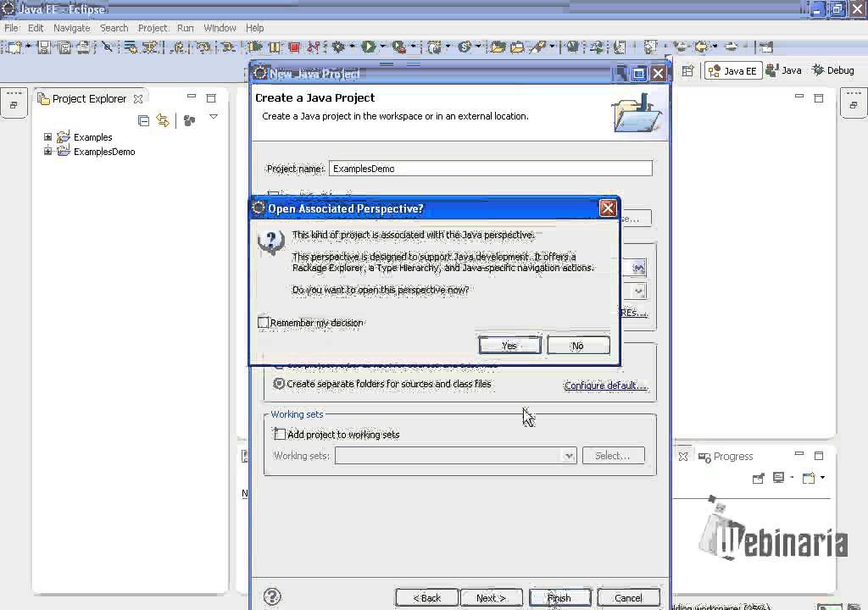Open the Project menu

(x=153, y=28)
